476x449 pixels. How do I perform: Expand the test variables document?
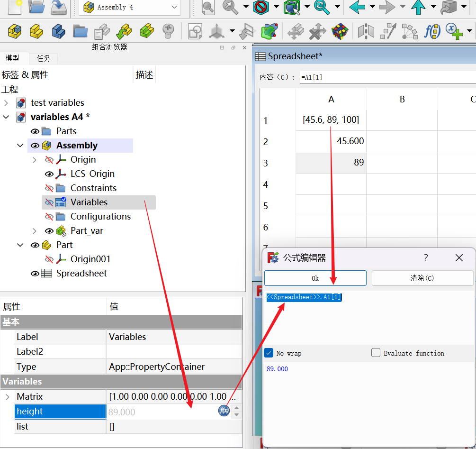tap(6, 103)
